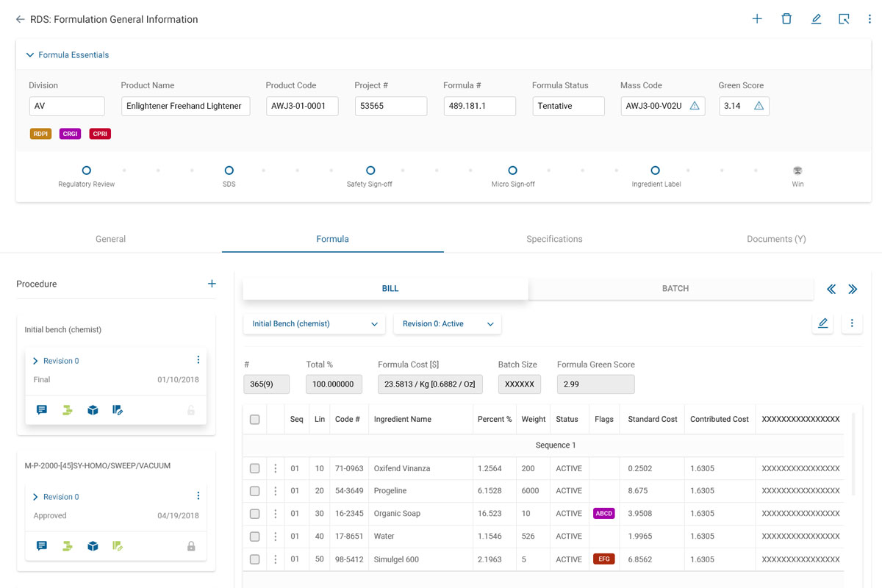Toggle the select-all checkbox in table header
882x588 pixels.
tap(255, 420)
